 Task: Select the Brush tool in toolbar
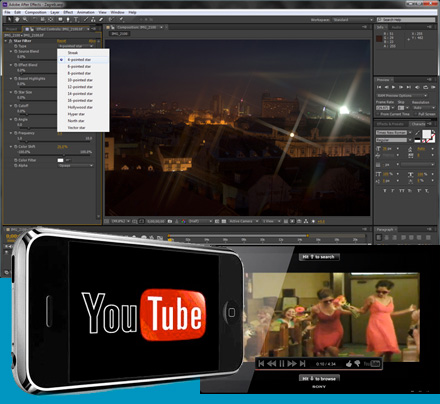coord(86,20)
